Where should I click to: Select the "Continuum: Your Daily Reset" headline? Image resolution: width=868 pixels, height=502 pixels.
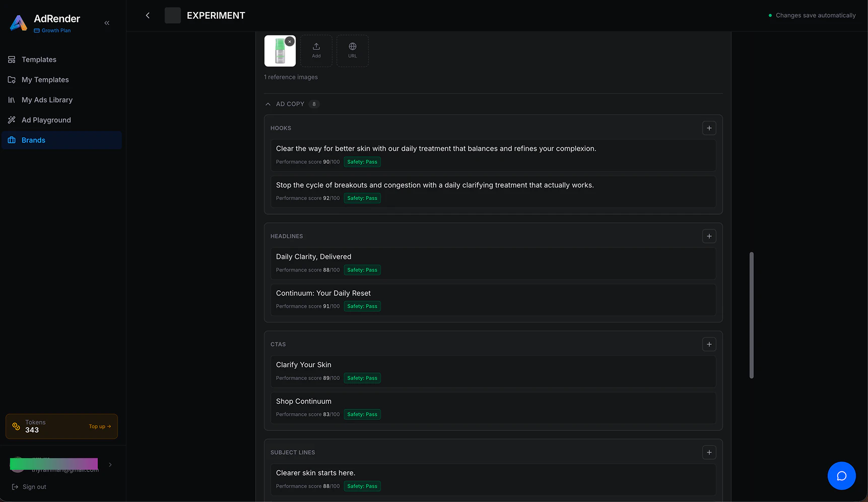click(493, 300)
